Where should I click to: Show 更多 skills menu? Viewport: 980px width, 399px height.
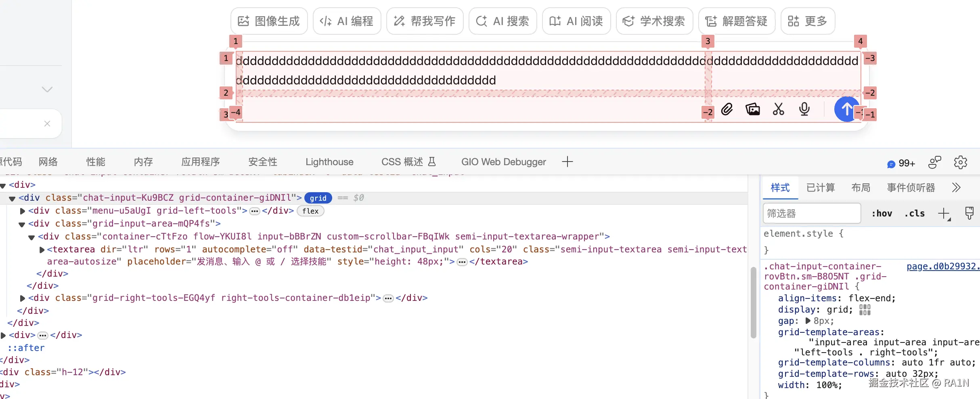coord(808,21)
